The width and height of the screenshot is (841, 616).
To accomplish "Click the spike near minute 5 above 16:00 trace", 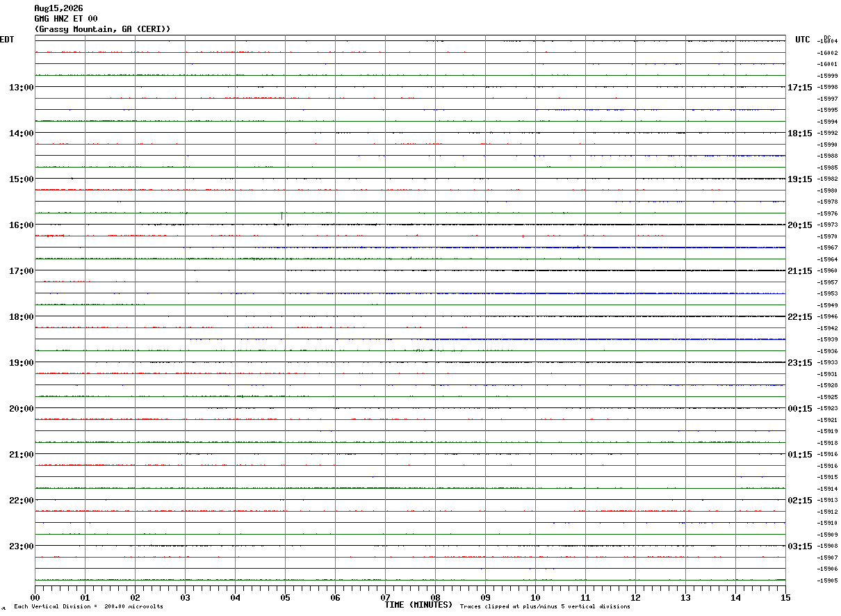I will click(281, 216).
